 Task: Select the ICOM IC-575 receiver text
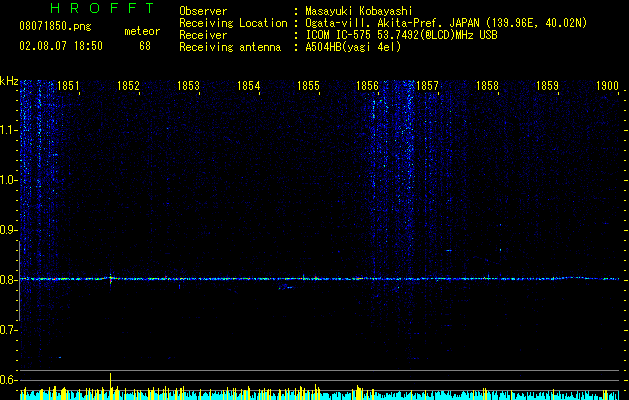point(401,35)
